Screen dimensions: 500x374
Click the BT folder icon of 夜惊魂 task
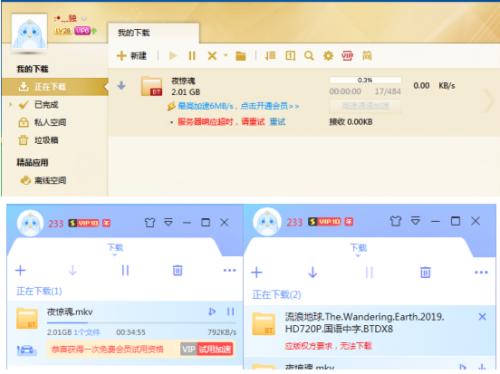[152, 86]
